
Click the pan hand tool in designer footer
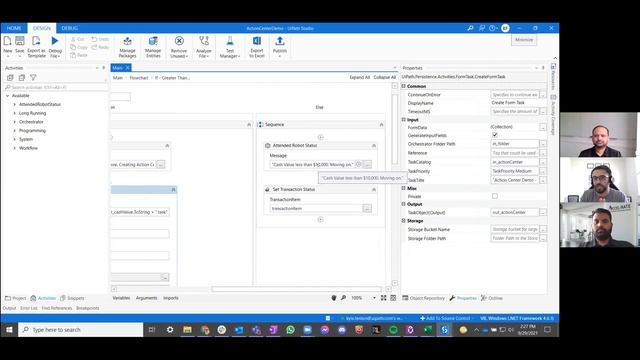coord(334,298)
